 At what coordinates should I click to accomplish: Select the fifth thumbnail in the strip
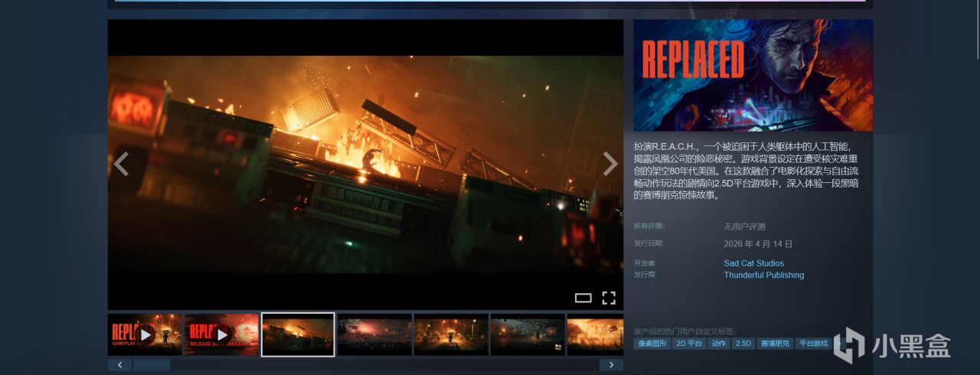point(451,334)
